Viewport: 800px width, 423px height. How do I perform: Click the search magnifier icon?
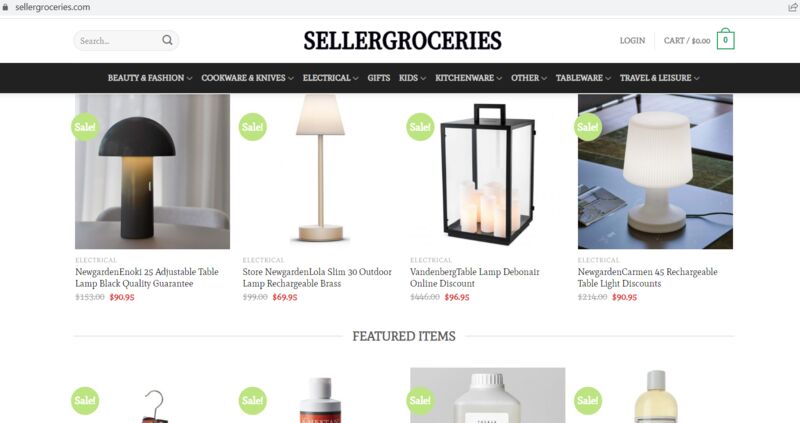click(167, 40)
